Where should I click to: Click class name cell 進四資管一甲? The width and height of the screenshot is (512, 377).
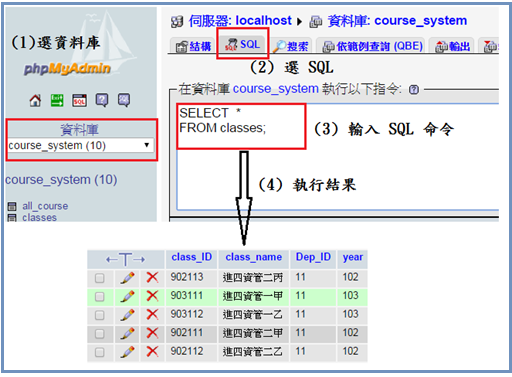tap(253, 296)
